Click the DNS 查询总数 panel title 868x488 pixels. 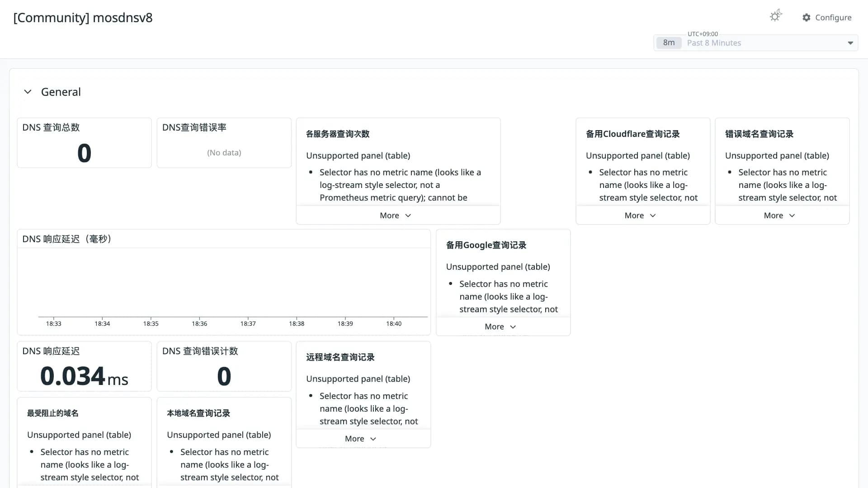[51, 127]
